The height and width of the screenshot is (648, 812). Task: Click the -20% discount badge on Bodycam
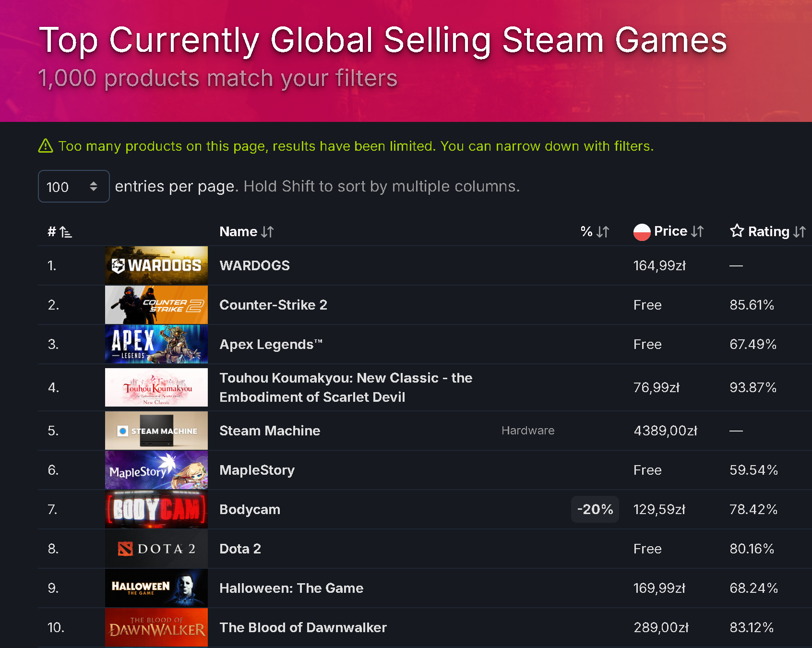[x=595, y=509]
